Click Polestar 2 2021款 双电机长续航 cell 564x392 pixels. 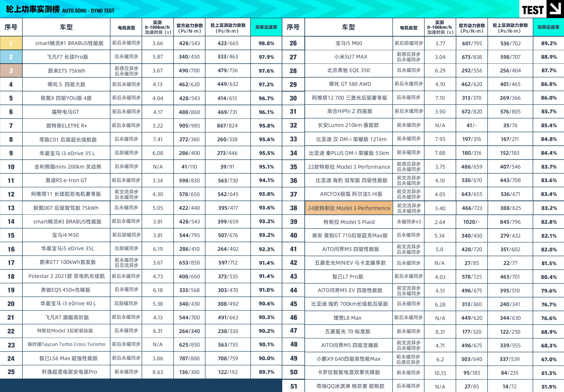(67, 276)
